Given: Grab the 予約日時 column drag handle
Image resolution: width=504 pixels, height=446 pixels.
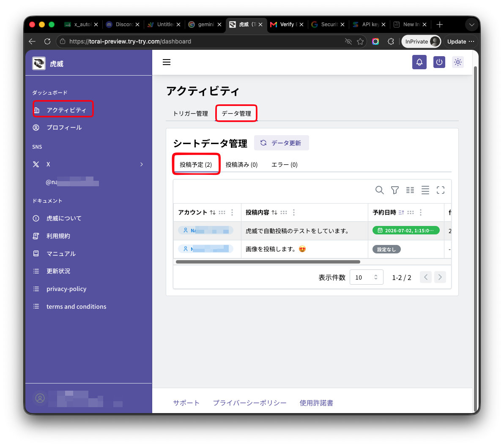Looking at the screenshot, I should 411,212.
